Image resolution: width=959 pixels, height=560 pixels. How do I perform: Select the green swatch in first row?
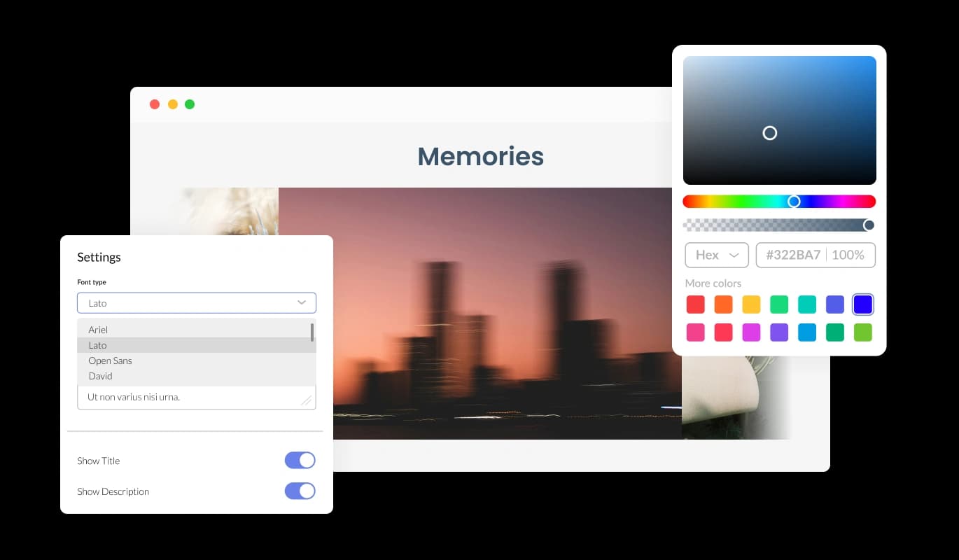point(779,304)
